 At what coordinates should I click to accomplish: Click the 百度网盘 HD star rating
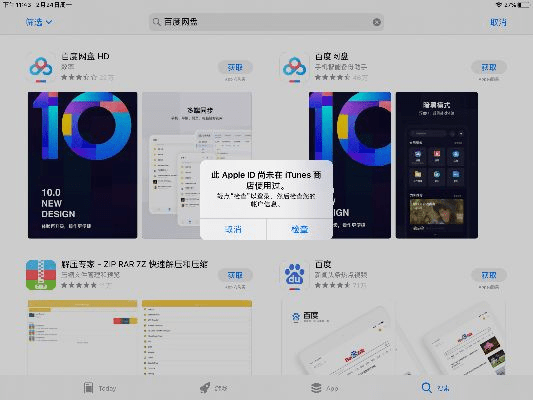[x=79, y=77]
